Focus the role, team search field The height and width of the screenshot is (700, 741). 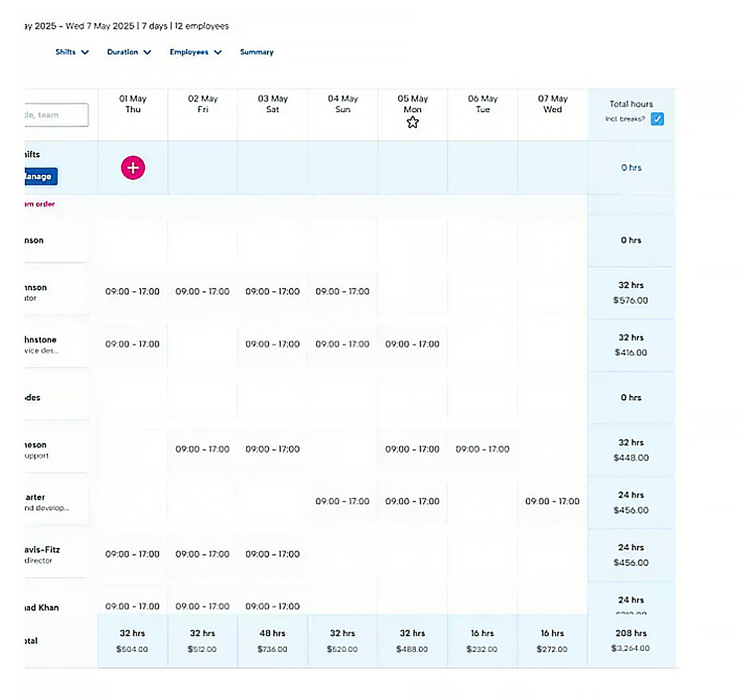pos(56,115)
